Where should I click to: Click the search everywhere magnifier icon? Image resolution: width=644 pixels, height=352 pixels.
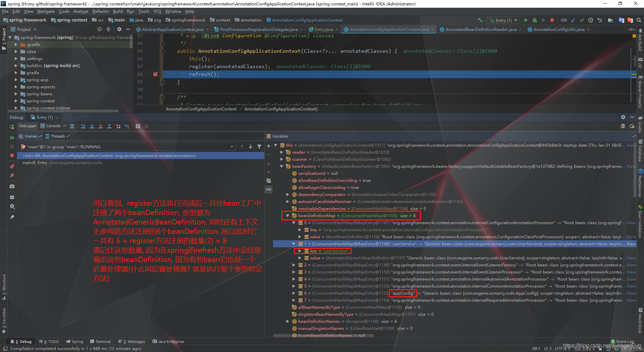639,20
